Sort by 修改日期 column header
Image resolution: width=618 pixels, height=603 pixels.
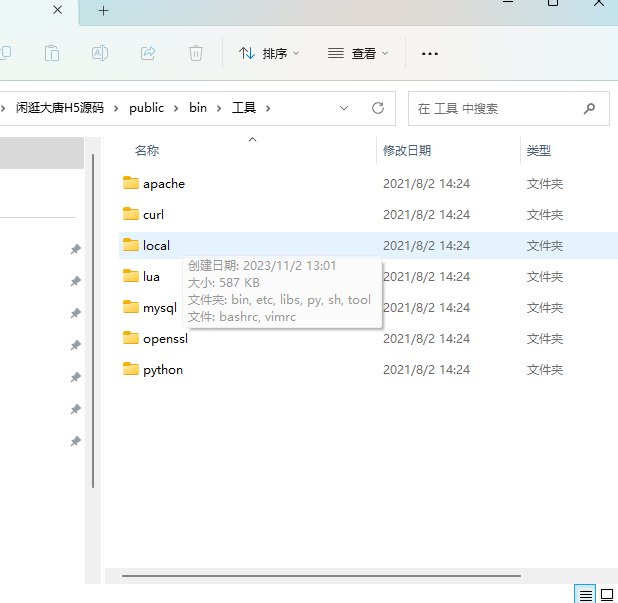[x=407, y=151]
